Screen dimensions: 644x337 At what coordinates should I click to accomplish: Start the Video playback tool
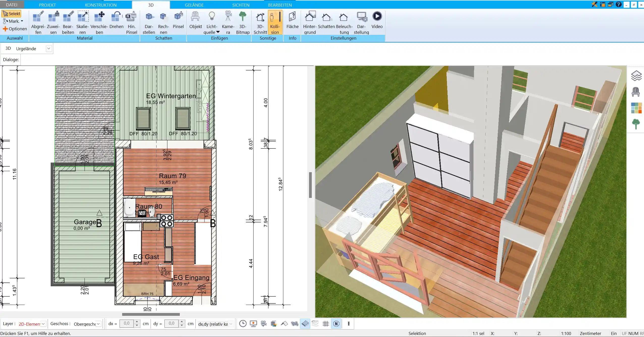(377, 20)
